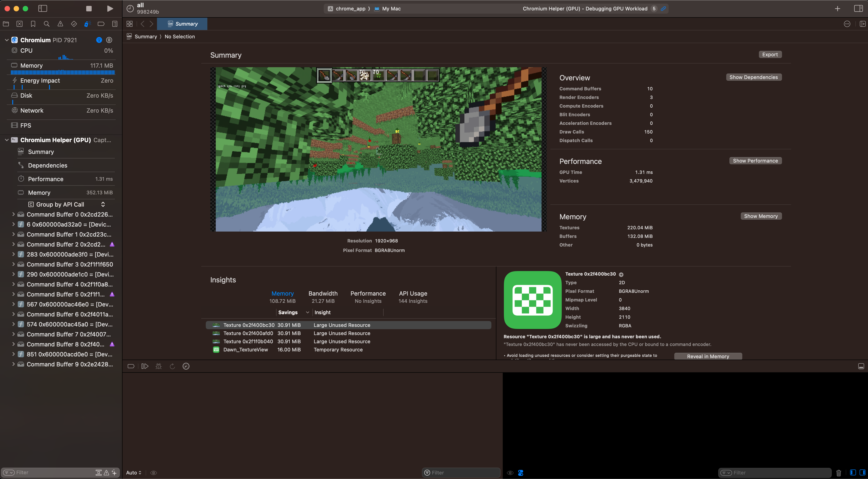The image size is (868, 479).
Task: Switch to Performance insights tab
Action: point(368,297)
